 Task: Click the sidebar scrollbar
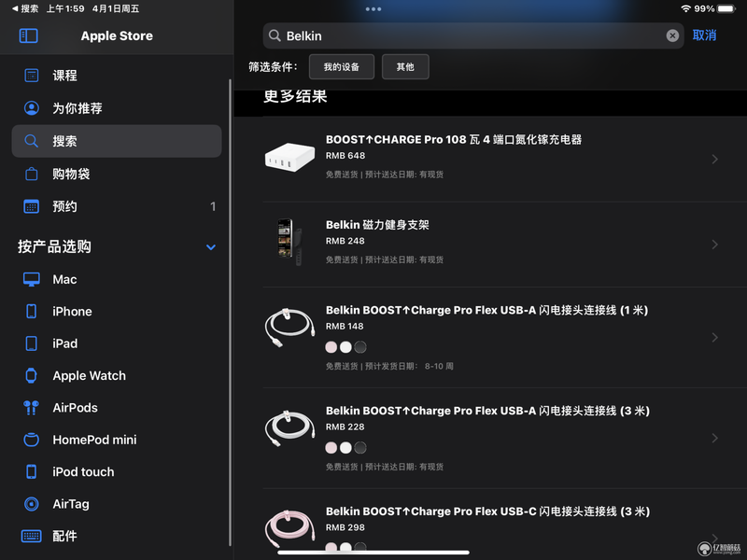coord(230,313)
